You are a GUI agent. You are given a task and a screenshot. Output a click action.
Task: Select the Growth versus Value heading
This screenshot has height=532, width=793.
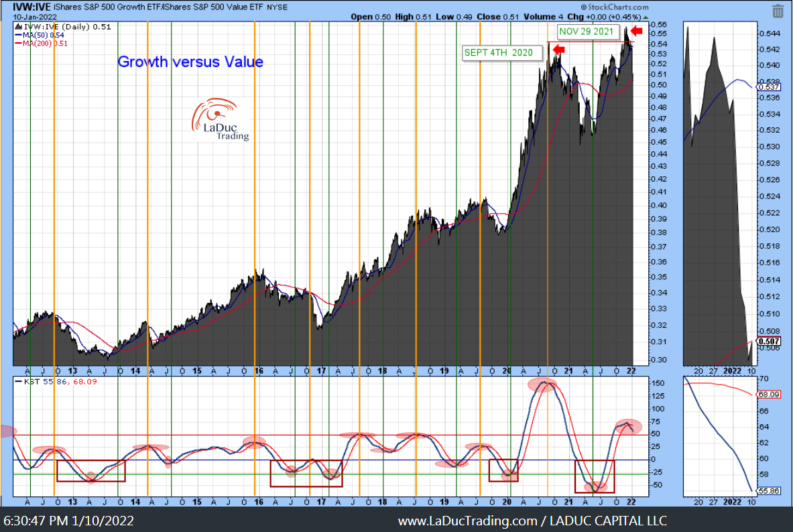pos(190,62)
